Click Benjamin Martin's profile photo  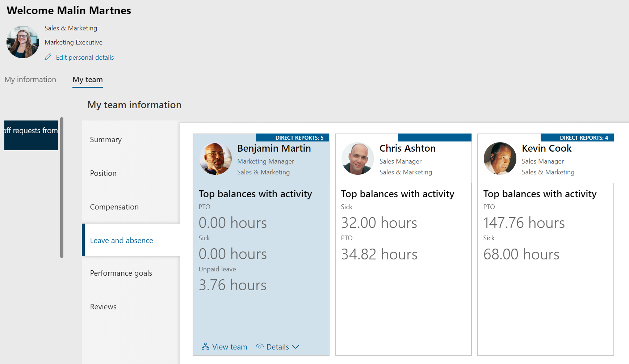tap(215, 158)
